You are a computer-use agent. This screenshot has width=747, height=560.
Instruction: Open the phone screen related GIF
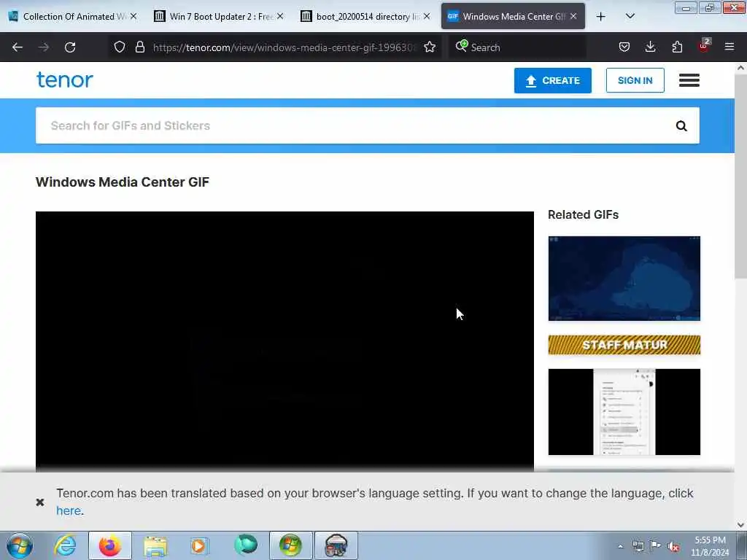624,412
